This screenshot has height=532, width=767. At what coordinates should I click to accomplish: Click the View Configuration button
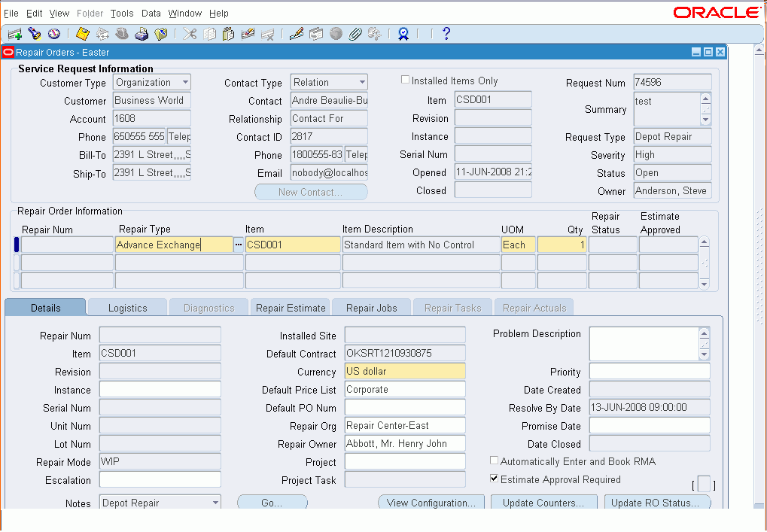tap(431, 503)
